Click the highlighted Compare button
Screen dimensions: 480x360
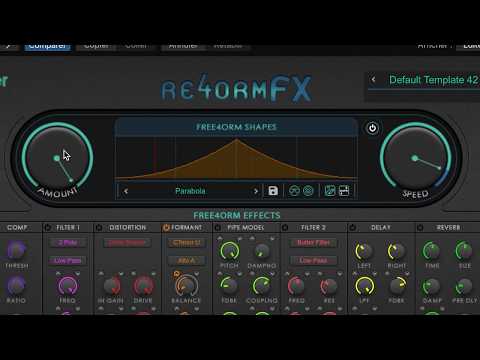(x=47, y=46)
